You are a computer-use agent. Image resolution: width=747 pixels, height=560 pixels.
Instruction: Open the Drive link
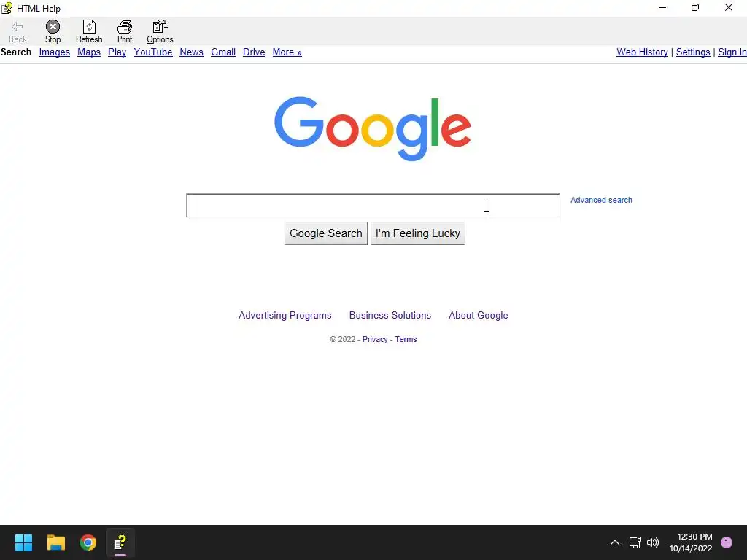(254, 52)
